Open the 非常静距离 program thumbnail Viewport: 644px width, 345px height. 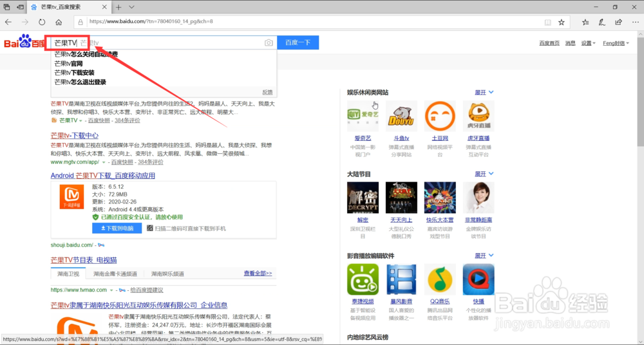(x=478, y=198)
